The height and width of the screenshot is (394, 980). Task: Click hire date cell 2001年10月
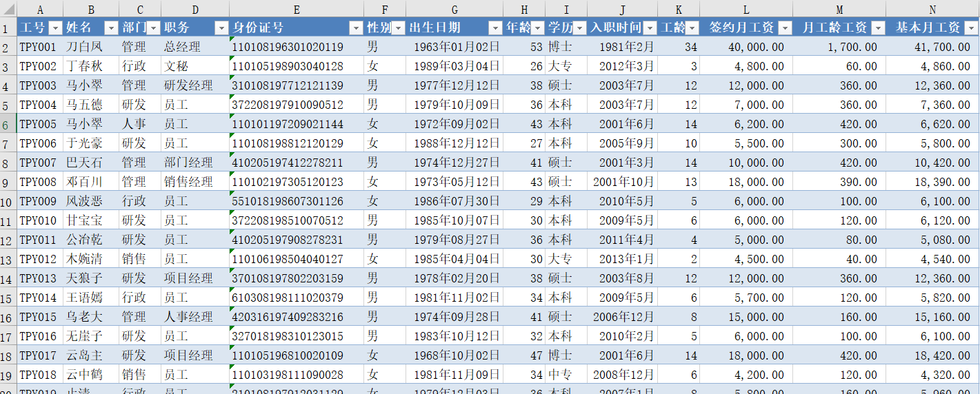(x=622, y=183)
